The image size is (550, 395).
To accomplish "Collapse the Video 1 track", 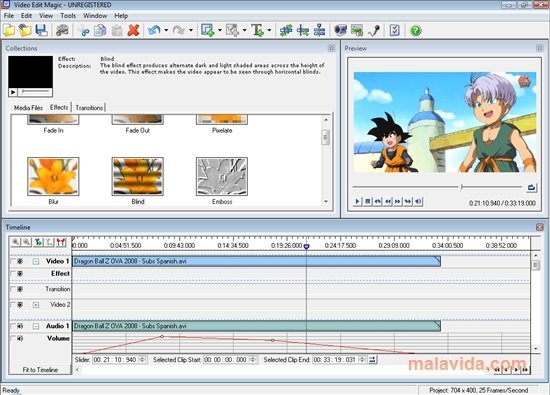I will 36,261.
